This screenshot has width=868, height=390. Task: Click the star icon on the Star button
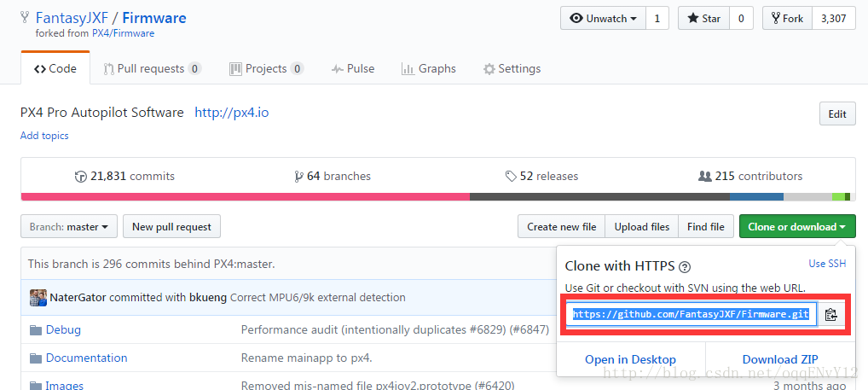[693, 18]
